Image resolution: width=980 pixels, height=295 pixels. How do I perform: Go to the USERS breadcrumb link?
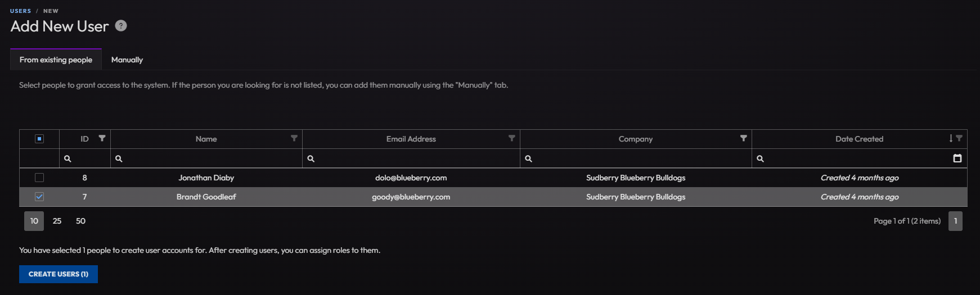(20, 11)
